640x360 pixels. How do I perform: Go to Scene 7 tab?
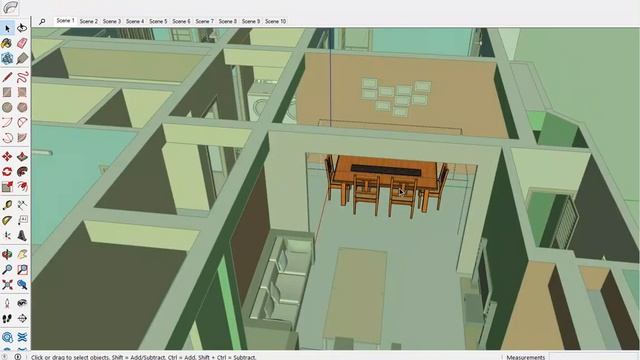click(x=205, y=21)
